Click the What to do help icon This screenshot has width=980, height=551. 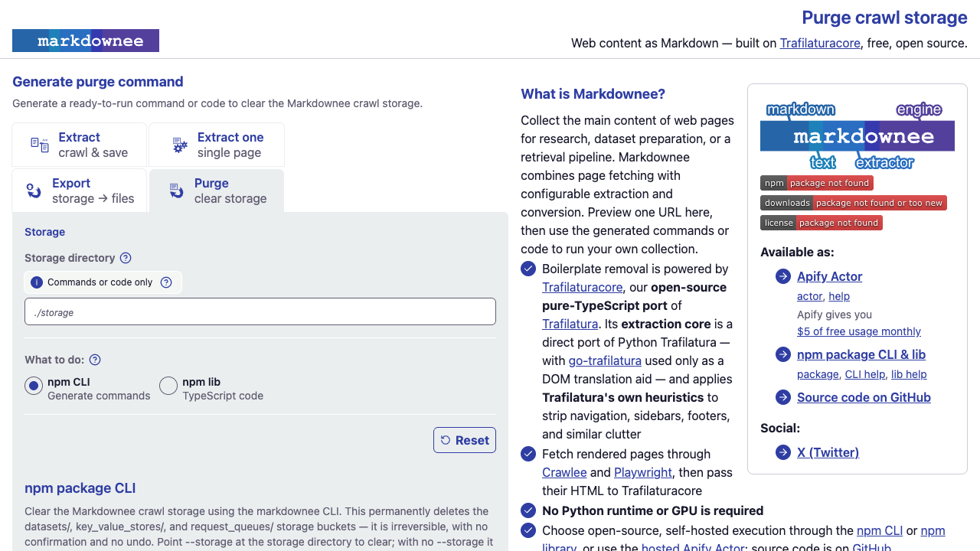[x=95, y=360]
